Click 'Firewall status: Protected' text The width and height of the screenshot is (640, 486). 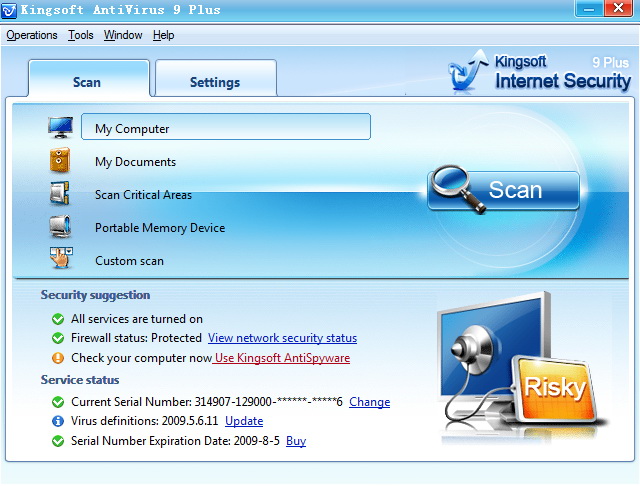tap(136, 338)
